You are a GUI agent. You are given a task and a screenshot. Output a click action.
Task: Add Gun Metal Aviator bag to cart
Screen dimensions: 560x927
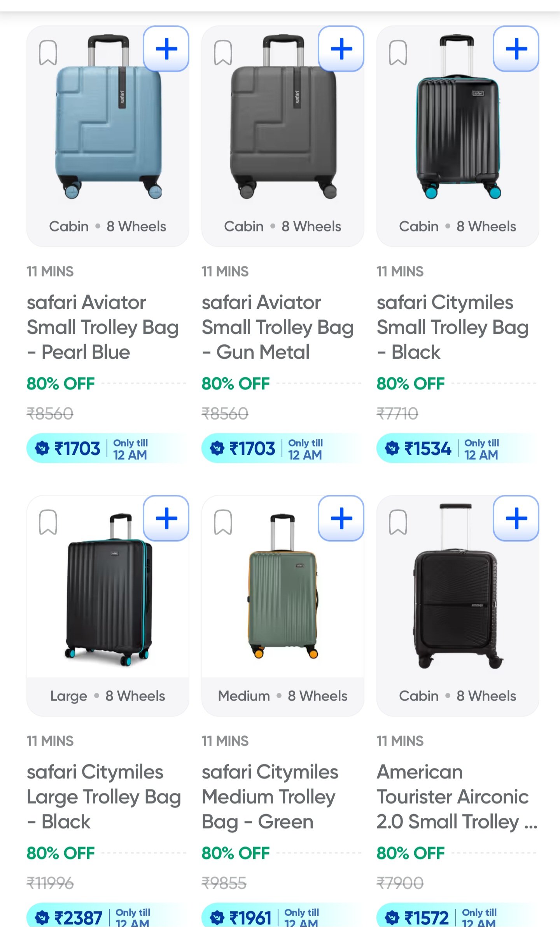coord(341,49)
